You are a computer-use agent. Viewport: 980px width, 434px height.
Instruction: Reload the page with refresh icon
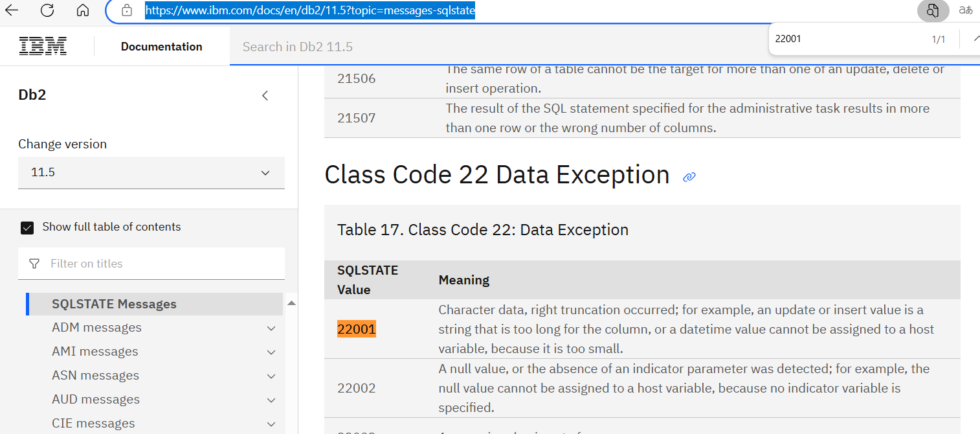[x=47, y=10]
